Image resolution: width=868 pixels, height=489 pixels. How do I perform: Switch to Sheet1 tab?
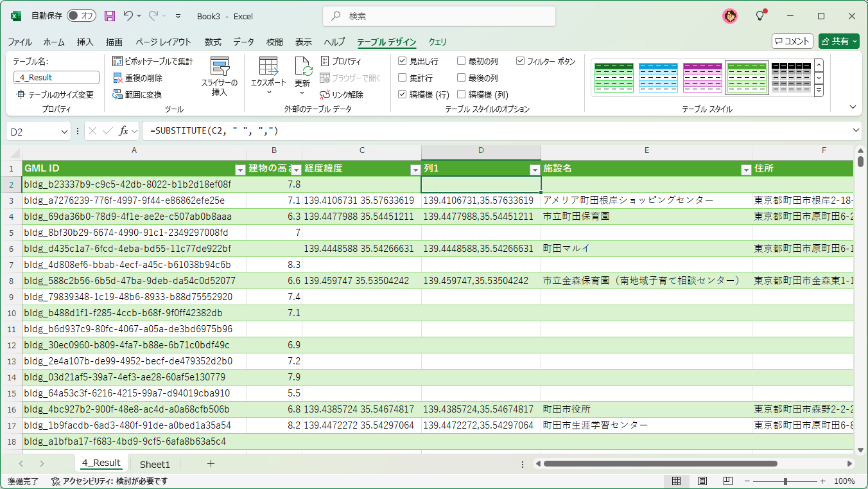(155, 464)
